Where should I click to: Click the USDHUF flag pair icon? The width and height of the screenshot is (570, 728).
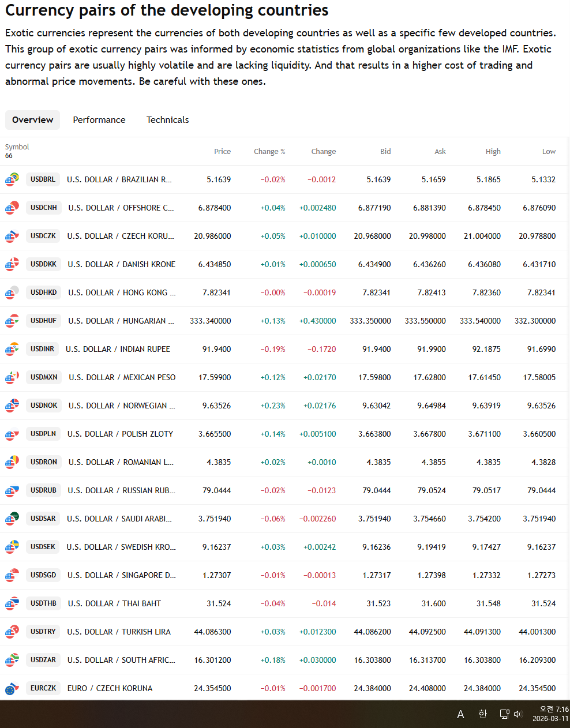(12, 321)
